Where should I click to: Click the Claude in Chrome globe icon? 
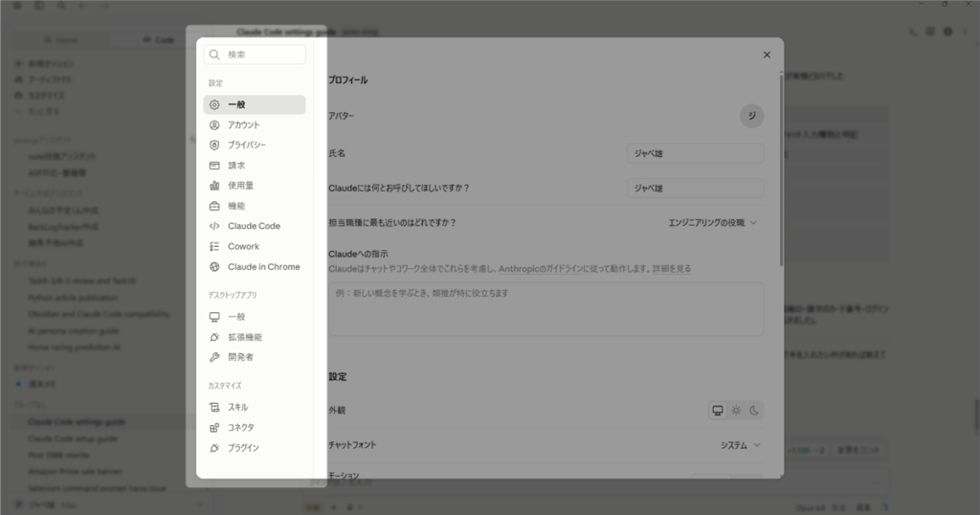tap(214, 267)
